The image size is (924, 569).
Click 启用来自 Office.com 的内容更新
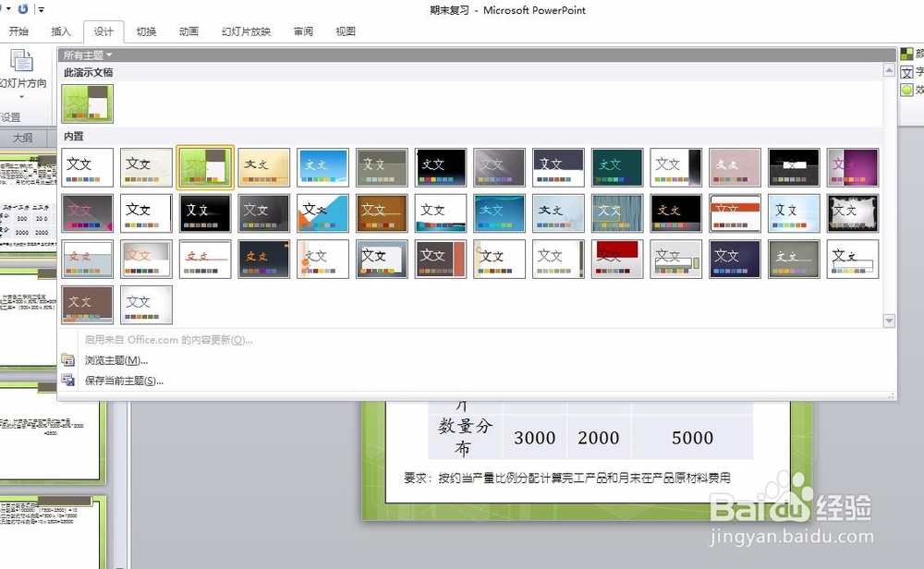click(x=171, y=340)
